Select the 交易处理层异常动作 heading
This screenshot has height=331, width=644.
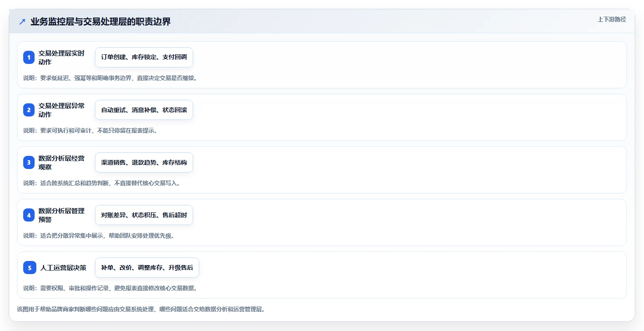click(x=61, y=110)
